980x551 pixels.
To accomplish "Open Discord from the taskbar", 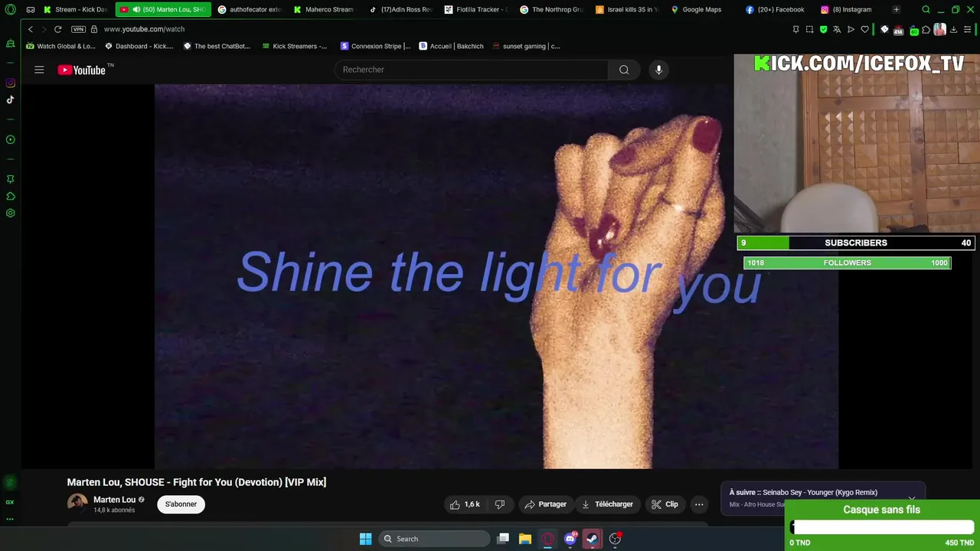I will pos(570,539).
